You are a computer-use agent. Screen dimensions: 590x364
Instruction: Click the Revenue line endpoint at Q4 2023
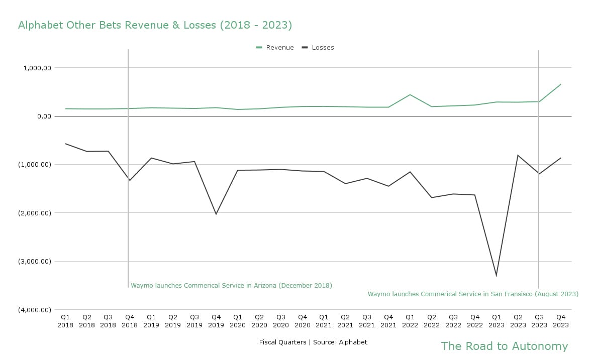pyautogui.click(x=561, y=84)
